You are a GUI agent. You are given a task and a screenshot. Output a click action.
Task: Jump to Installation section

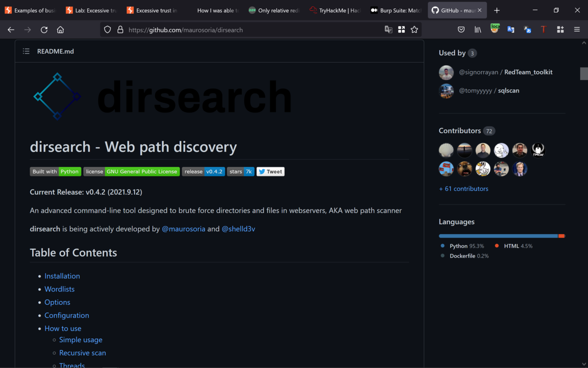62,276
